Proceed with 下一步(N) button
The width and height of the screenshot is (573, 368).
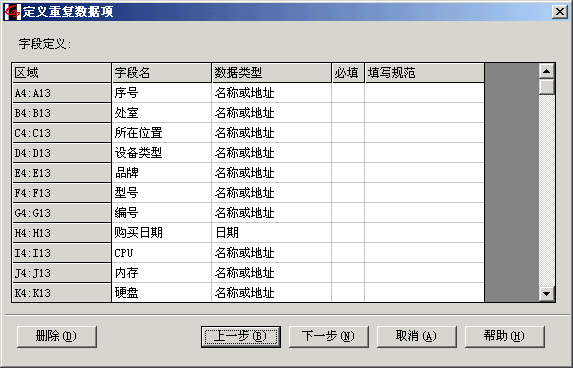click(329, 336)
